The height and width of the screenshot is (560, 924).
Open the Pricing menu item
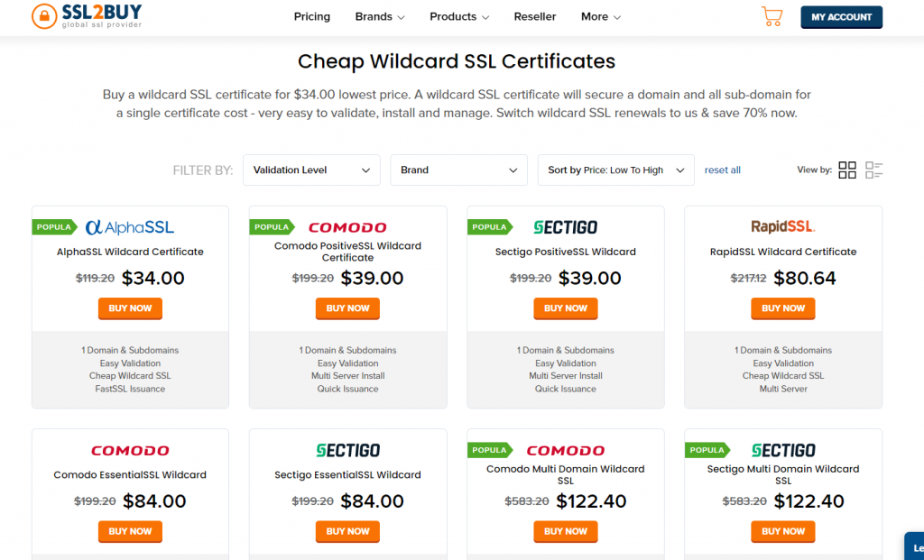tap(312, 16)
